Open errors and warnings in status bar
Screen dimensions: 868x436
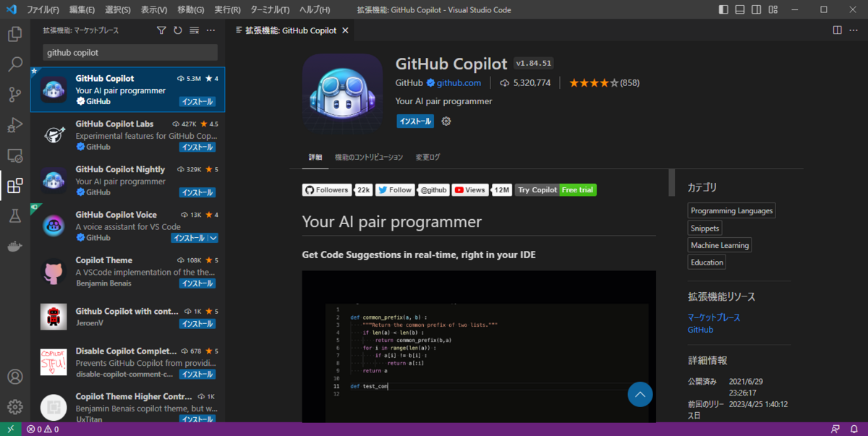tap(43, 429)
